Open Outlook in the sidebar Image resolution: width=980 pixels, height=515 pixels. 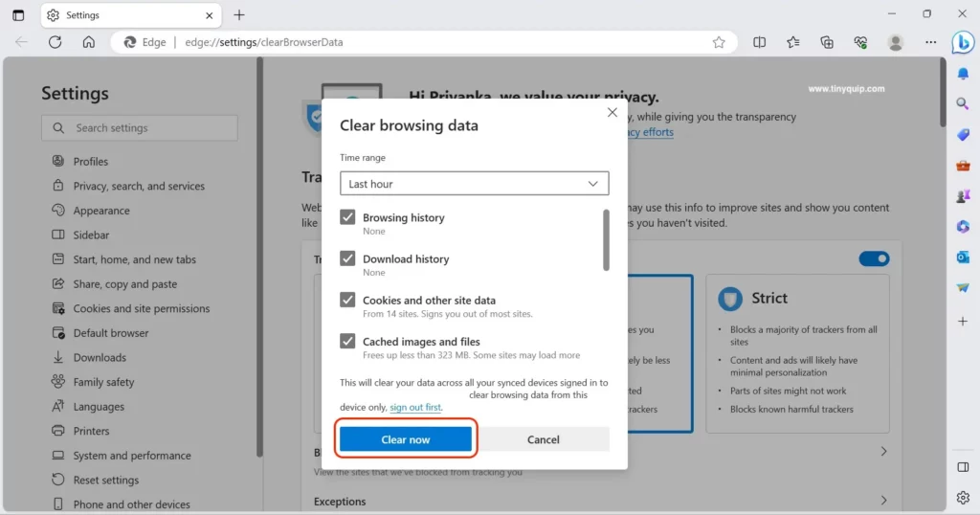tap(963, 257)
